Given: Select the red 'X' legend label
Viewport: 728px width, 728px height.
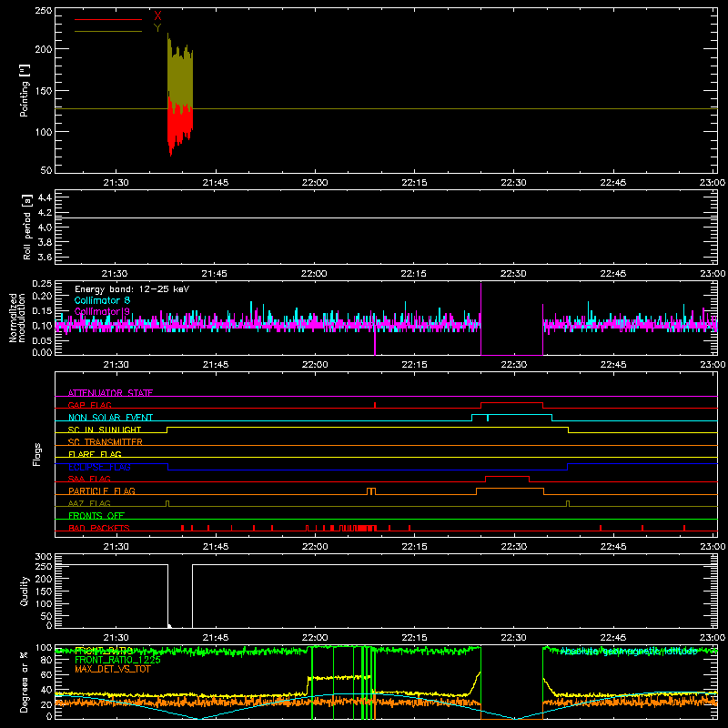Looking at the screenshot, I should [157, 16].
